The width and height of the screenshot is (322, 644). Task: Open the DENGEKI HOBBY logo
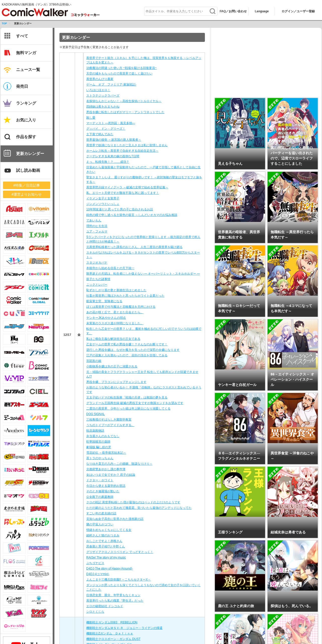coord(39,483)
